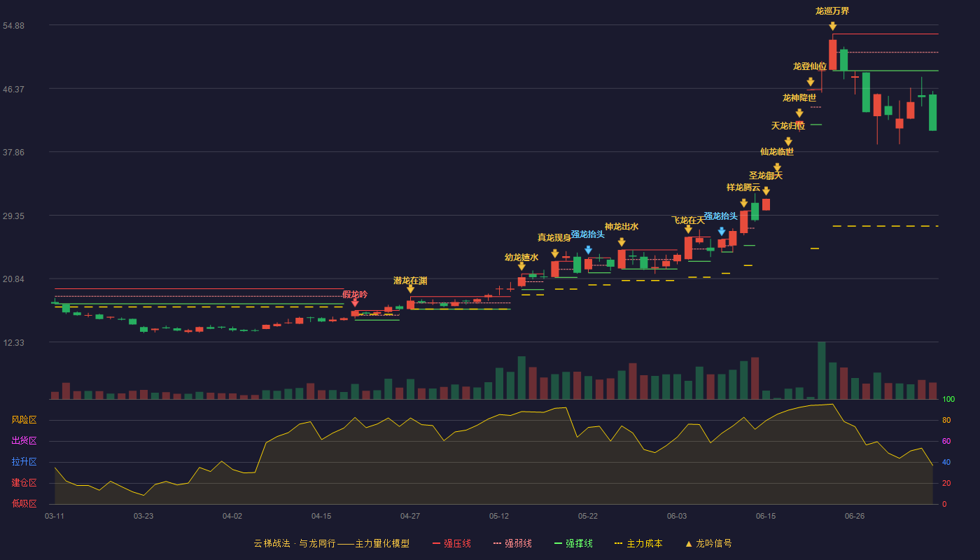Toggle the 主力成本 legend item

(638, 543)
